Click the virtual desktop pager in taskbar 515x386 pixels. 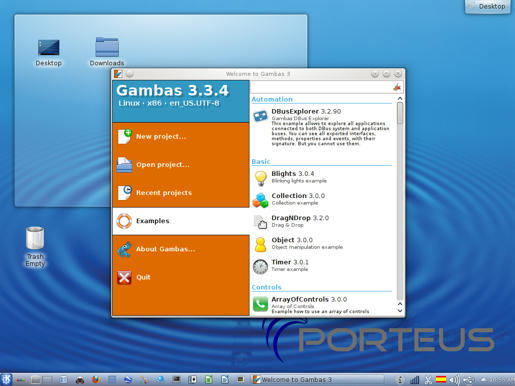(x=42, y=380)
